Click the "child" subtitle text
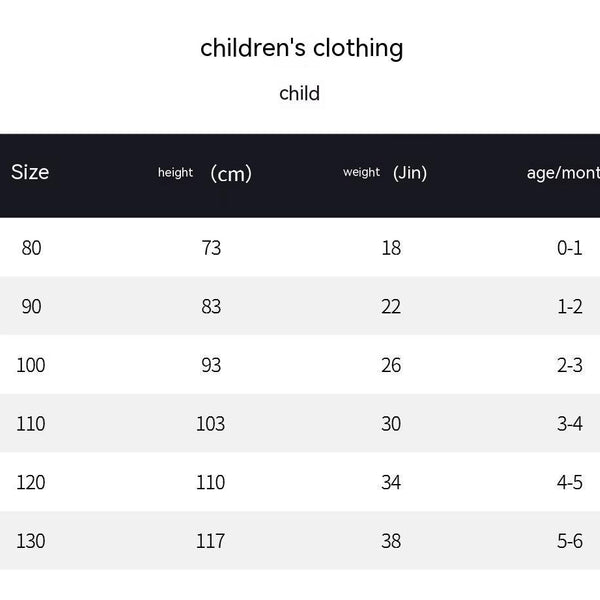 (x=300, y=94)
